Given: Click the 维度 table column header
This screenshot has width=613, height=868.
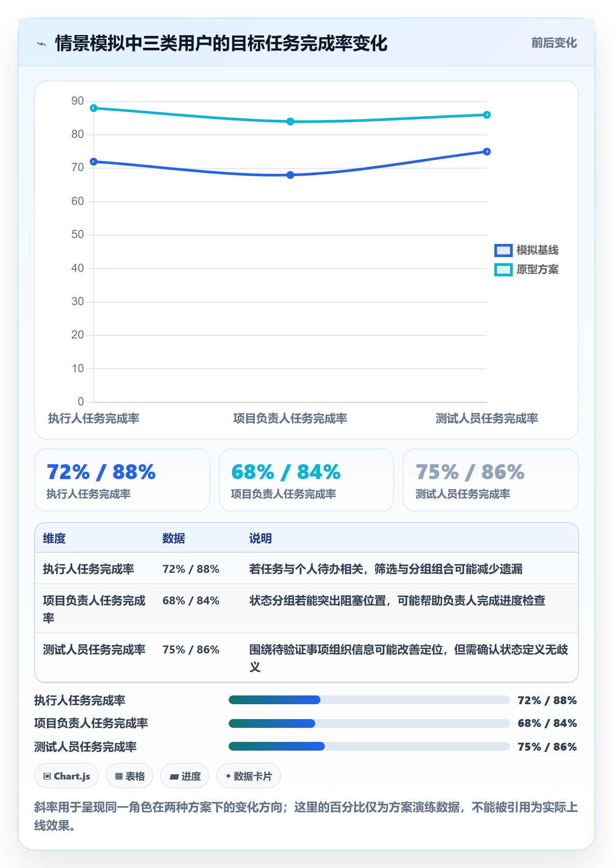Looking at the screenshot, I should 54,538.
